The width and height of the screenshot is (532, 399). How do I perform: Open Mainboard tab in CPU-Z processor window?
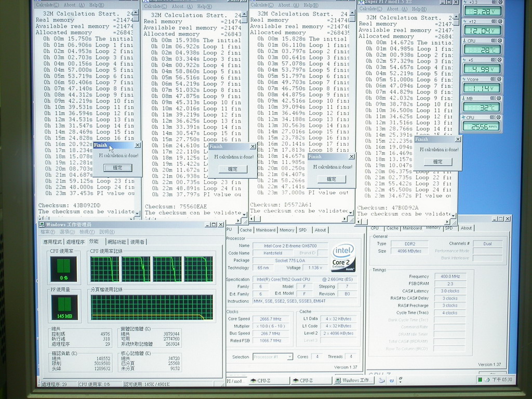coord(265,230)
